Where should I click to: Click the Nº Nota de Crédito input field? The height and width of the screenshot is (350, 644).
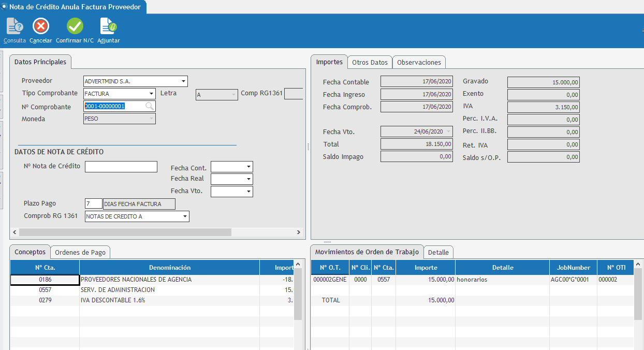pyautogui.click(x=121, y=167)
